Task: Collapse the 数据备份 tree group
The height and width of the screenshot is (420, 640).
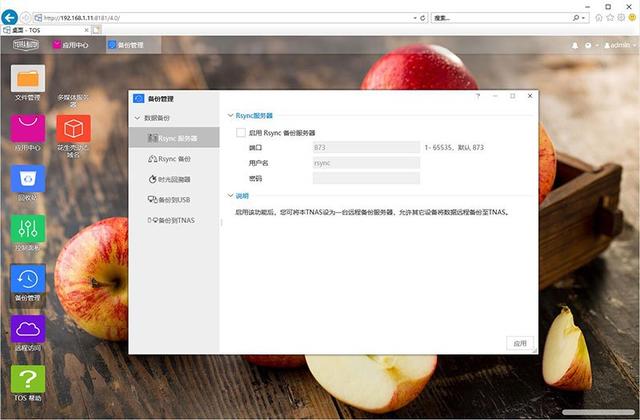Action: point(137,118)
